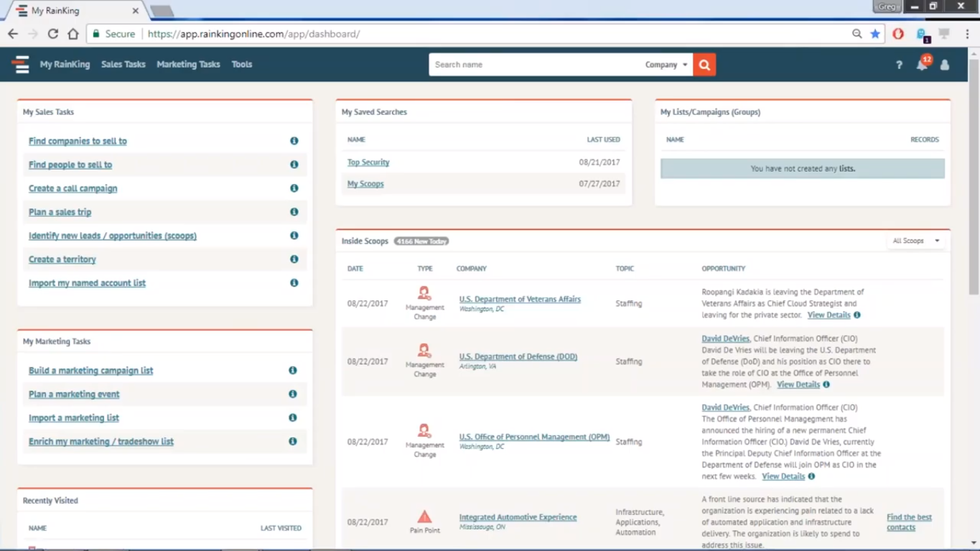Click the page vertical scrollbar
980x551 pixels.
(974, 177)
